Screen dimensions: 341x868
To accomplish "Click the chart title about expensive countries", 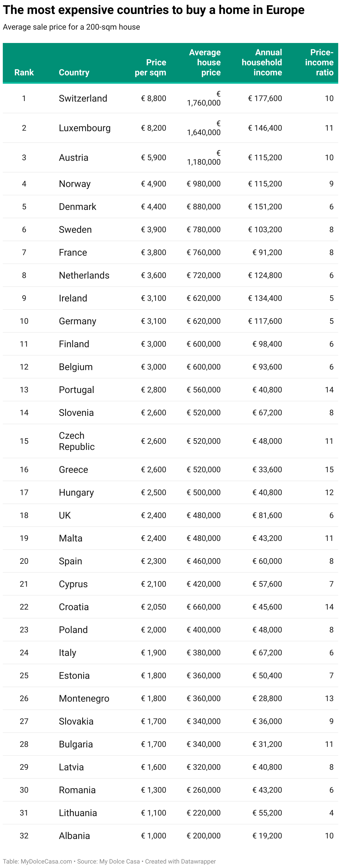I will click(x=153, y=10).
